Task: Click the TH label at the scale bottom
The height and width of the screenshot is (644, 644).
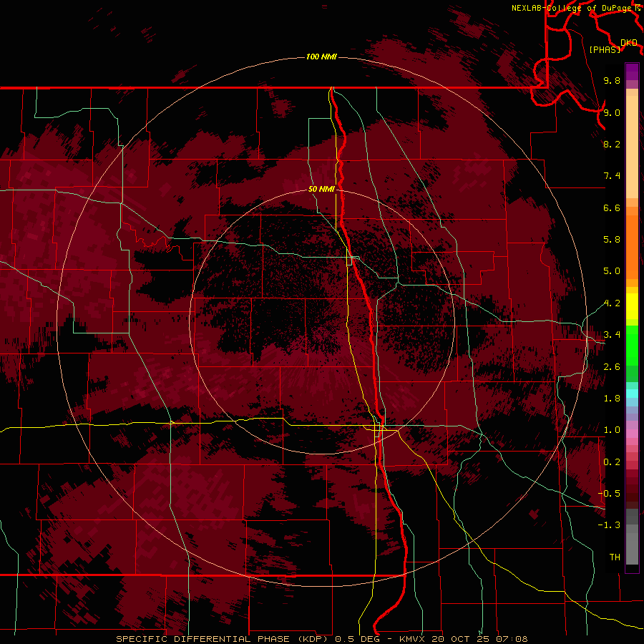Action: tap(615, 557)
